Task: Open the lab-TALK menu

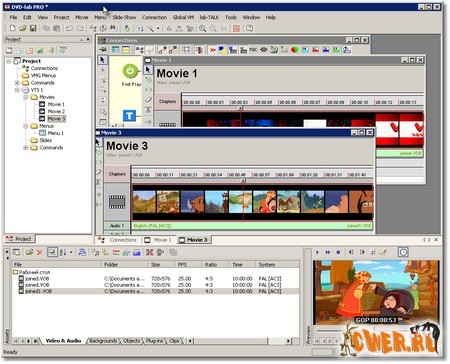Action: (x=209, y=17)
